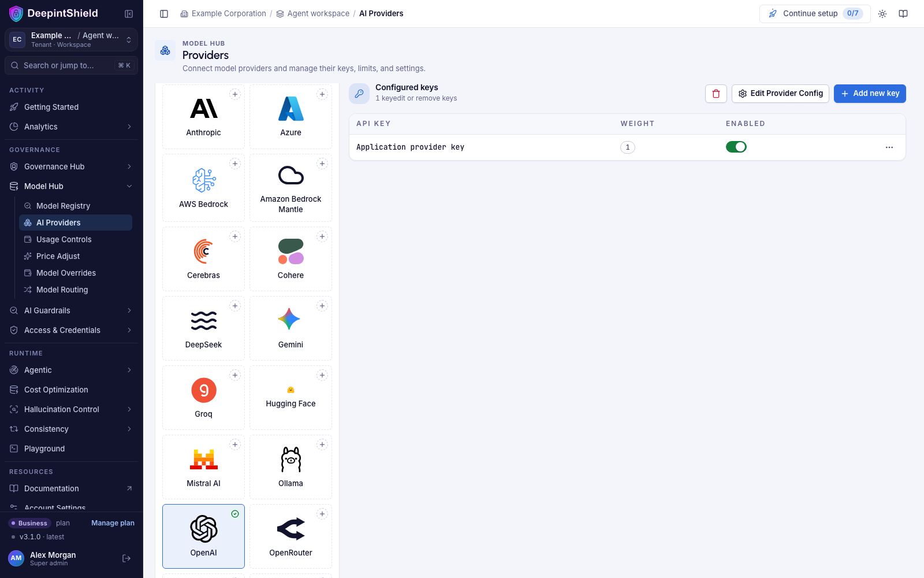
Task: Open Model Registry in the sidebar
Action: pos(76,206)
